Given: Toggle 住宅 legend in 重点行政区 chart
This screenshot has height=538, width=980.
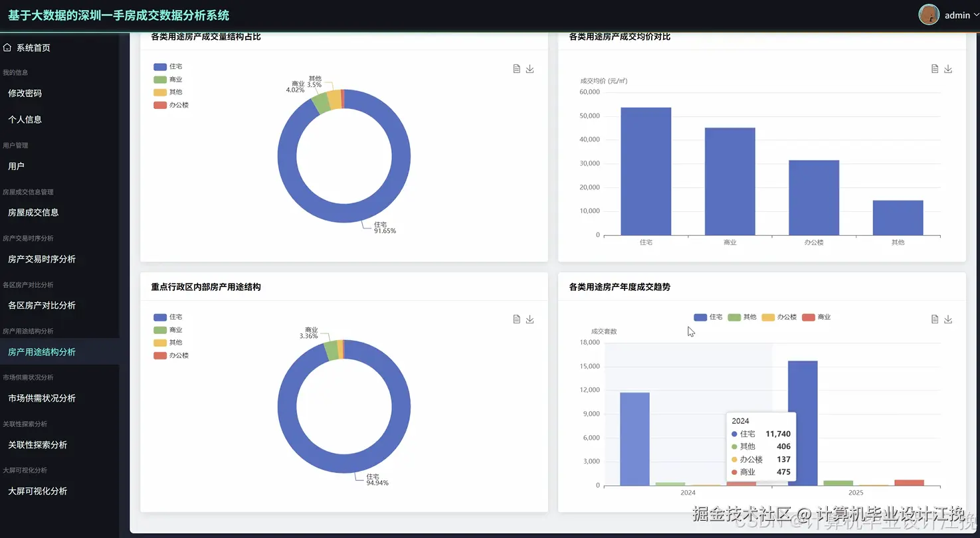Looking at the screenshot, I should (168, 317).
